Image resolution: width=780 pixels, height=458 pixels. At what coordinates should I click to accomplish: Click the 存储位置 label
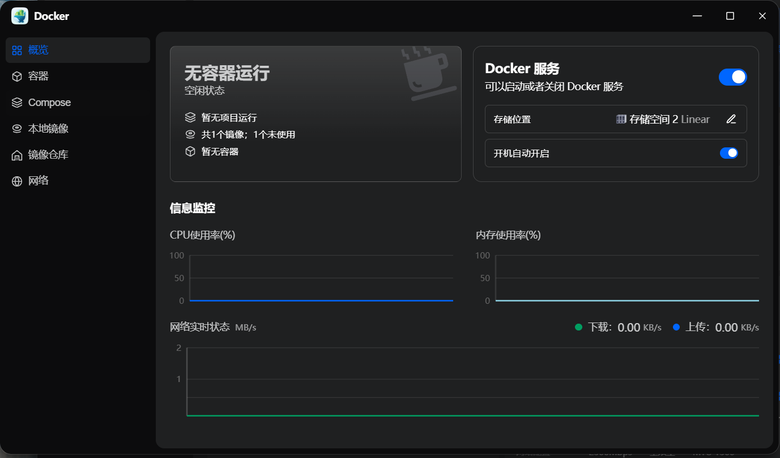(512, 119)
